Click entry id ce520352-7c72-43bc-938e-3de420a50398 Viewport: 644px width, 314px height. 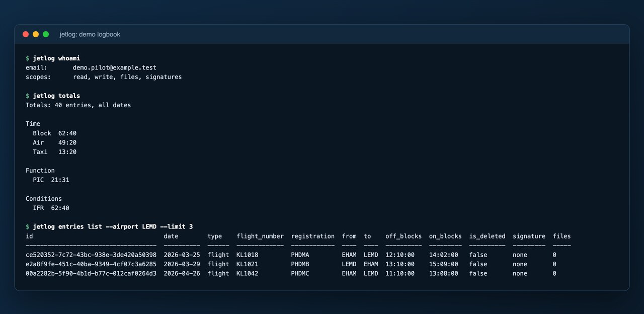91,255
